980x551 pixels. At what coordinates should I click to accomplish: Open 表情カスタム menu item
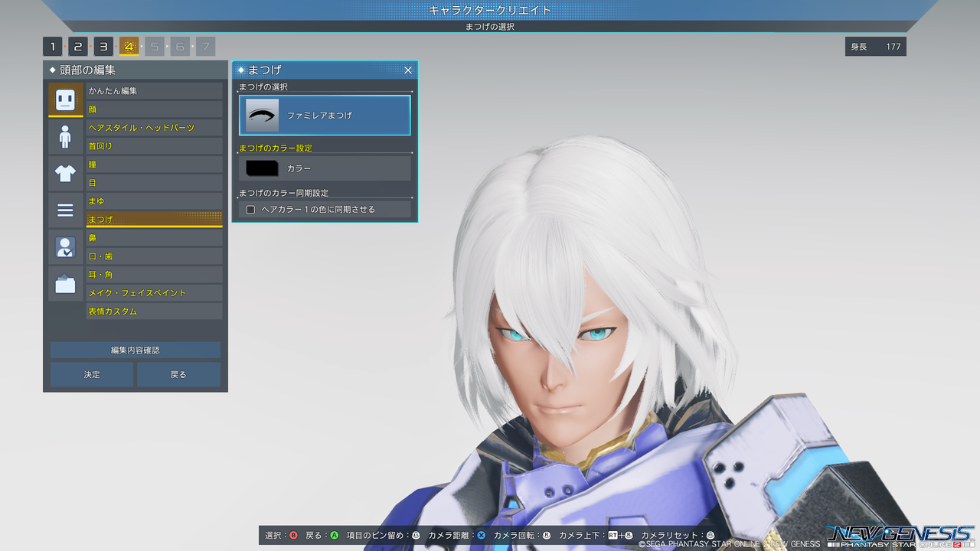pos(154,311)
